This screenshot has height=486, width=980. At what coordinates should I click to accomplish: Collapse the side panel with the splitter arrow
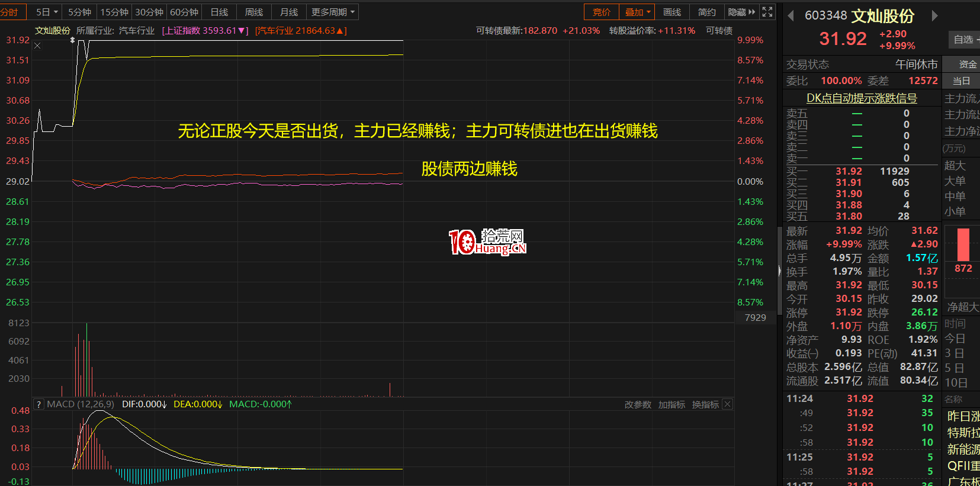pyautogui.click(x=779, y=271)
